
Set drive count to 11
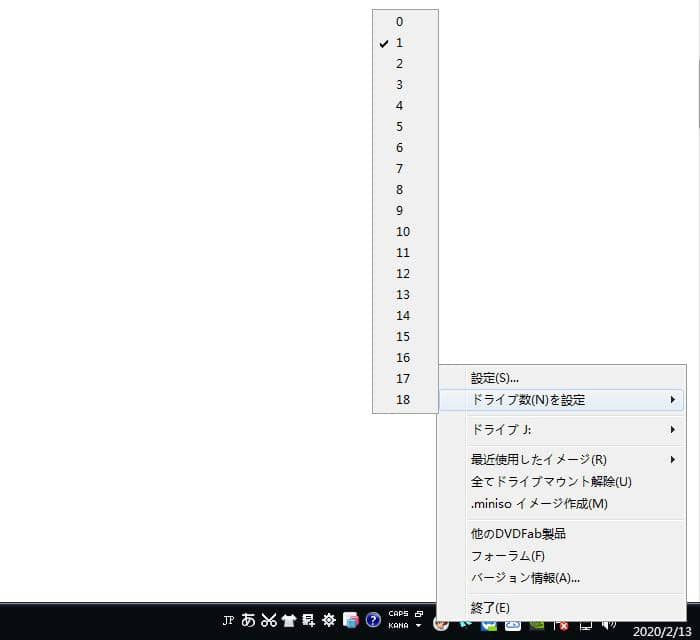pos(405,253)
